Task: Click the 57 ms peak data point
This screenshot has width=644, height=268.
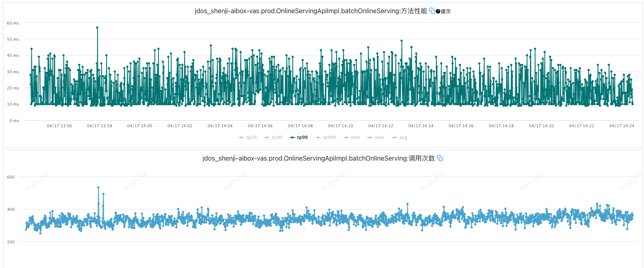Action: click(97, 27)
